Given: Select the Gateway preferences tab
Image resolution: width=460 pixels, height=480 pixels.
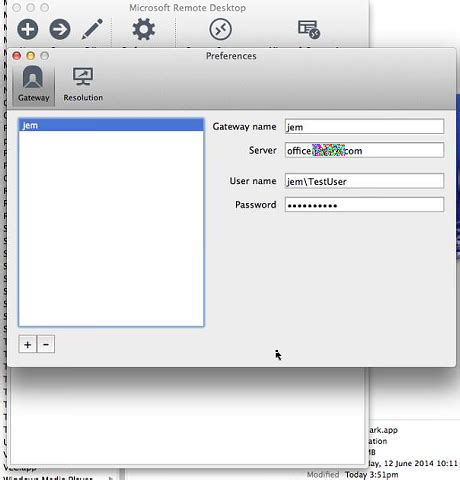Looking at the screenshot, I should point(33,84).
